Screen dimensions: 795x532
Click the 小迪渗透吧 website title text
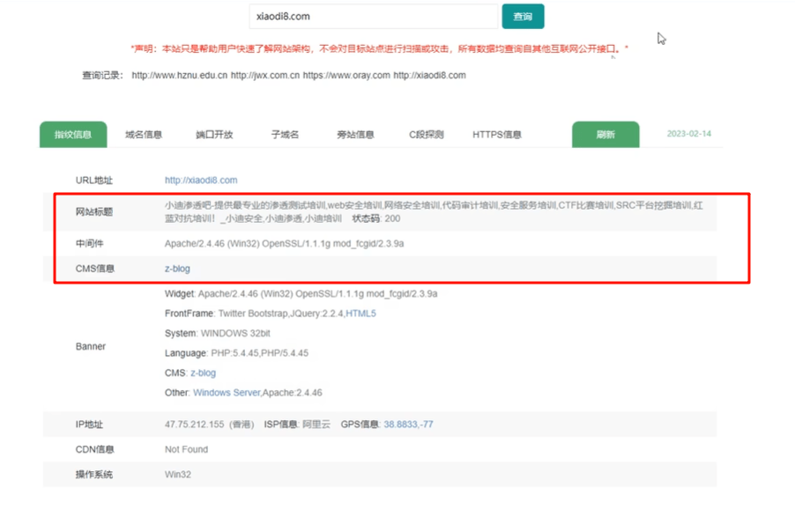434,211
